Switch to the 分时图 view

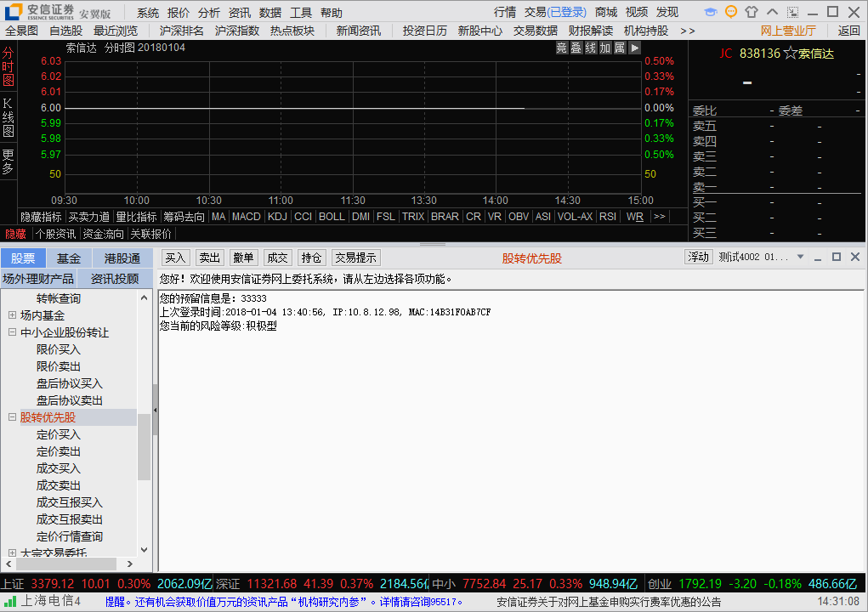point(9,66)
